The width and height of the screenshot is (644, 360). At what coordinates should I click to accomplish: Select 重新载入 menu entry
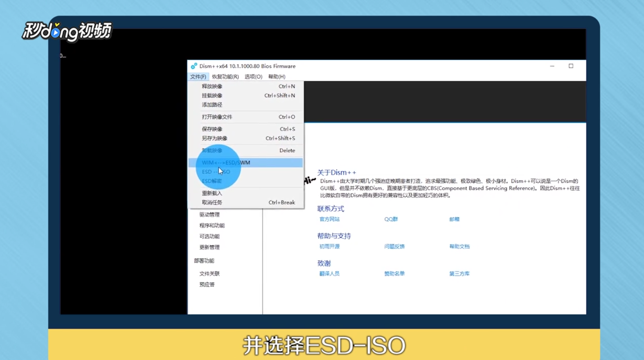click(245, 193)
